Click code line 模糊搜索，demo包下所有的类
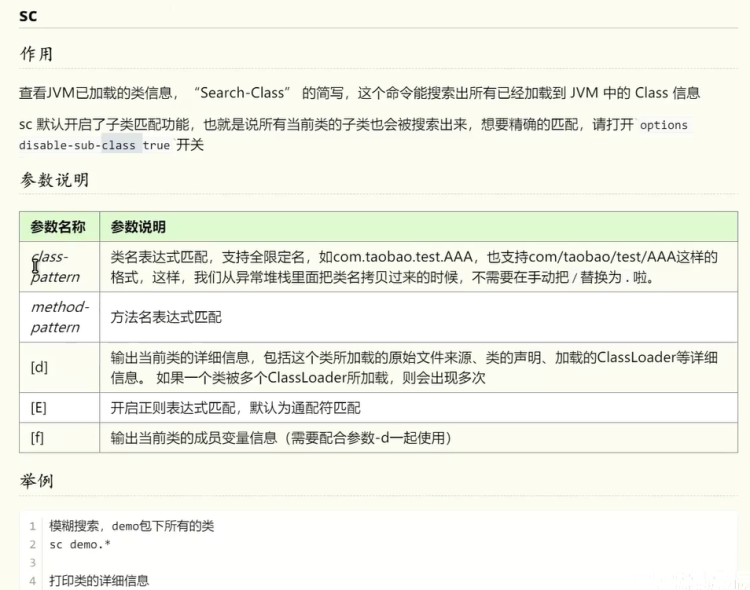Image resolution: width=750 pixels, height=590 pixels. coord(132,526)
